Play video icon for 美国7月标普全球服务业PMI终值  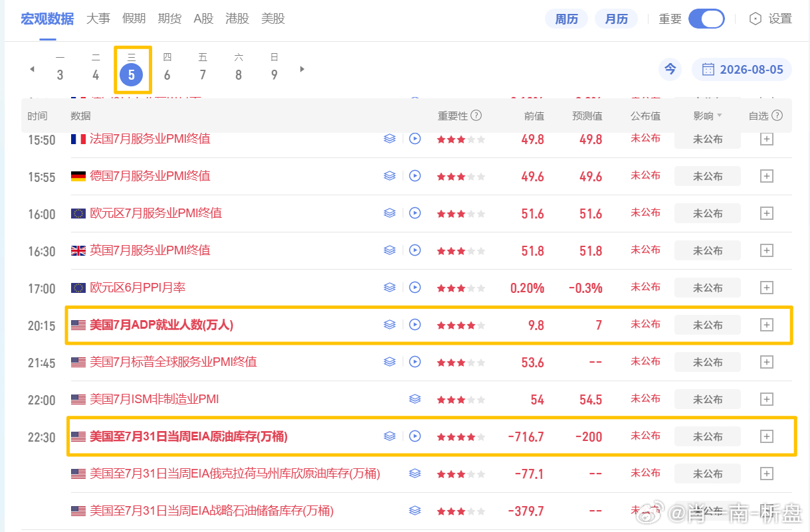(x=415, y=362)
